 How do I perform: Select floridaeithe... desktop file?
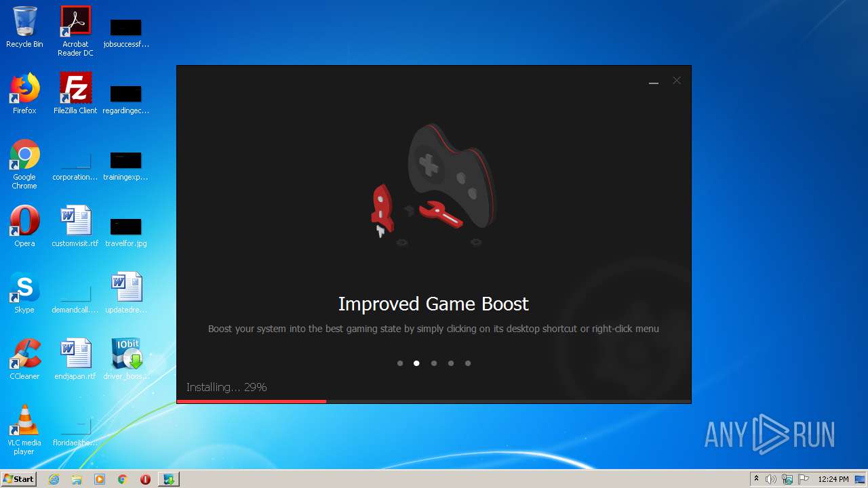pos(75,431)
